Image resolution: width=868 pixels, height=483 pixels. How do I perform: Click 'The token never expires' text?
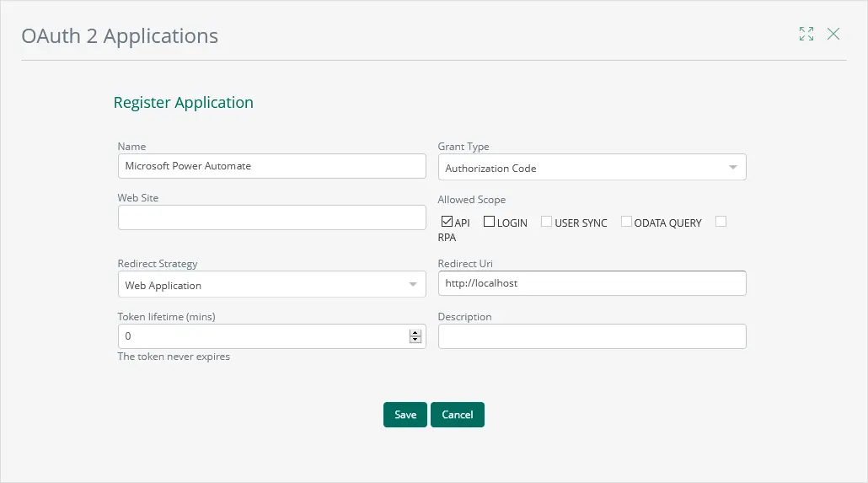(x=174, y=357)
